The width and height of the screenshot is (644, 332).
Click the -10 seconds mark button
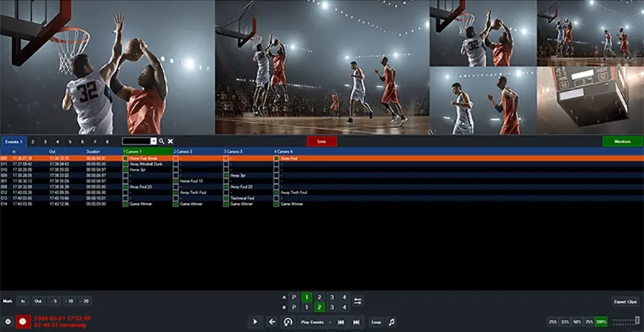[x=69, y=301]
